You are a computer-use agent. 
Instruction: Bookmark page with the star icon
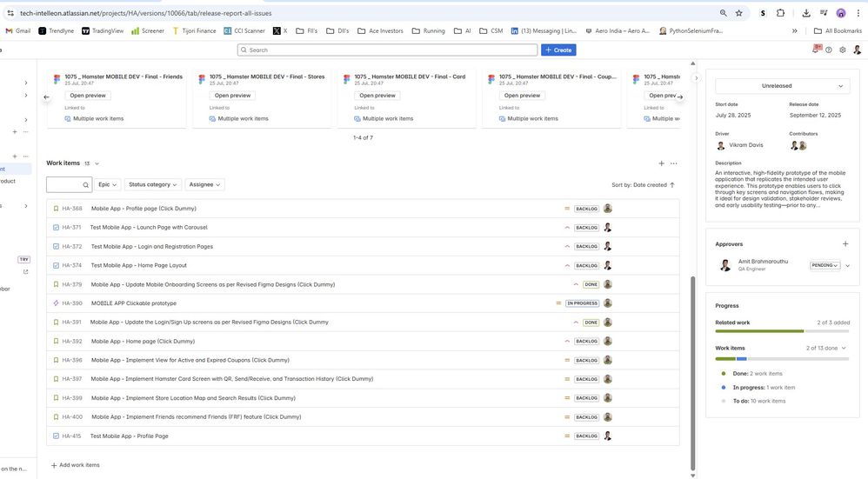[x=739, y=13]
